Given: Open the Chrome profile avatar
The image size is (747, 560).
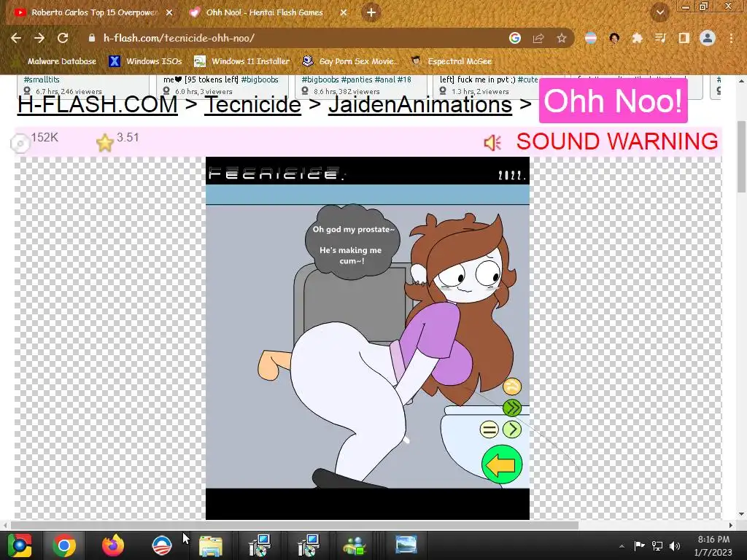Looking at the screenshot, I should [708, 38].
